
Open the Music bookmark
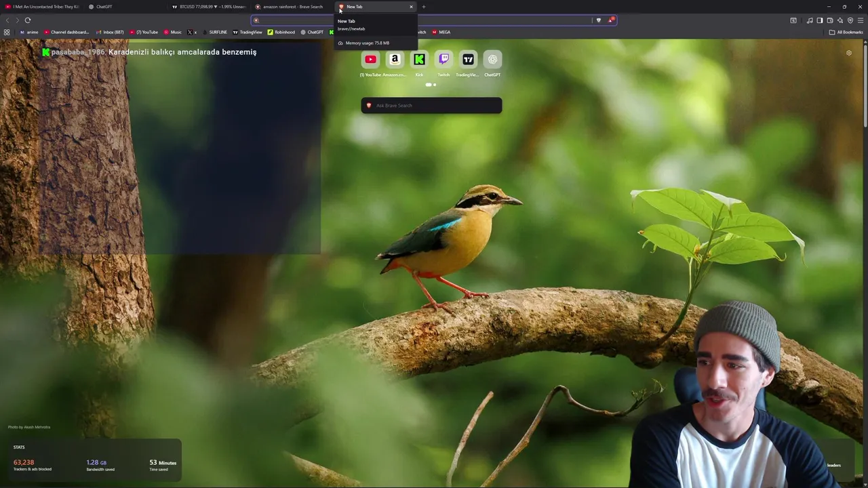pos(173,32)
